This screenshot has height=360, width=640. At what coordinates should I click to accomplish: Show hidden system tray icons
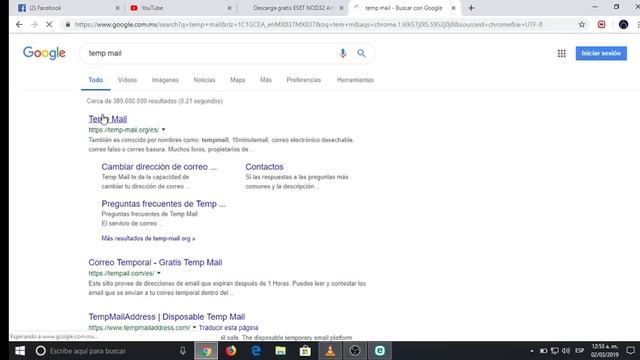click(x=532, y=351)
